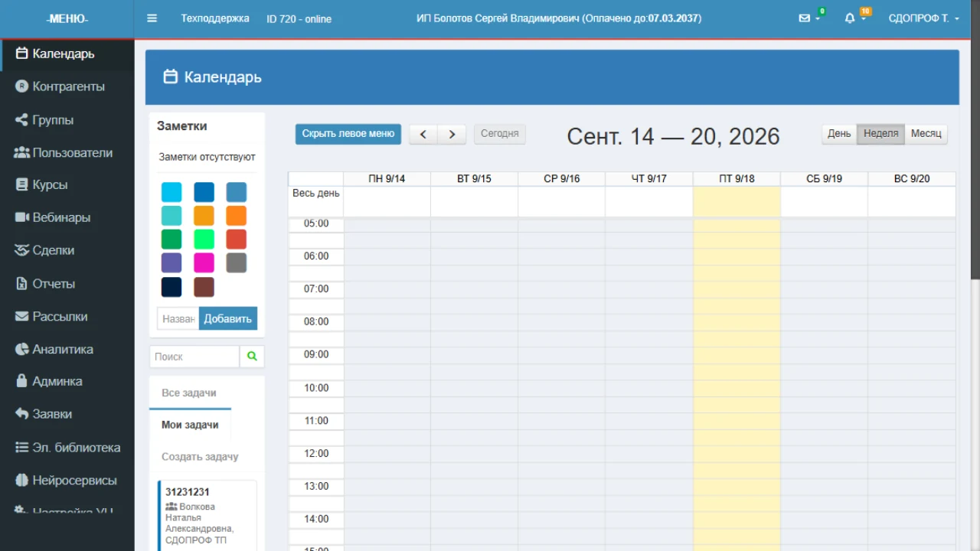
Task: Switch calendar to Неделя view
Action: pyautogui.click(x=880, y=133)
